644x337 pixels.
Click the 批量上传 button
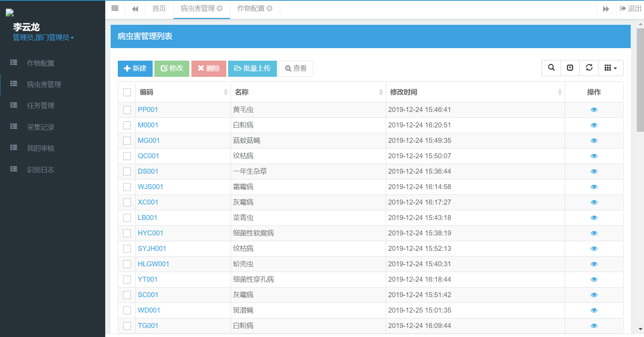point(252,69)
